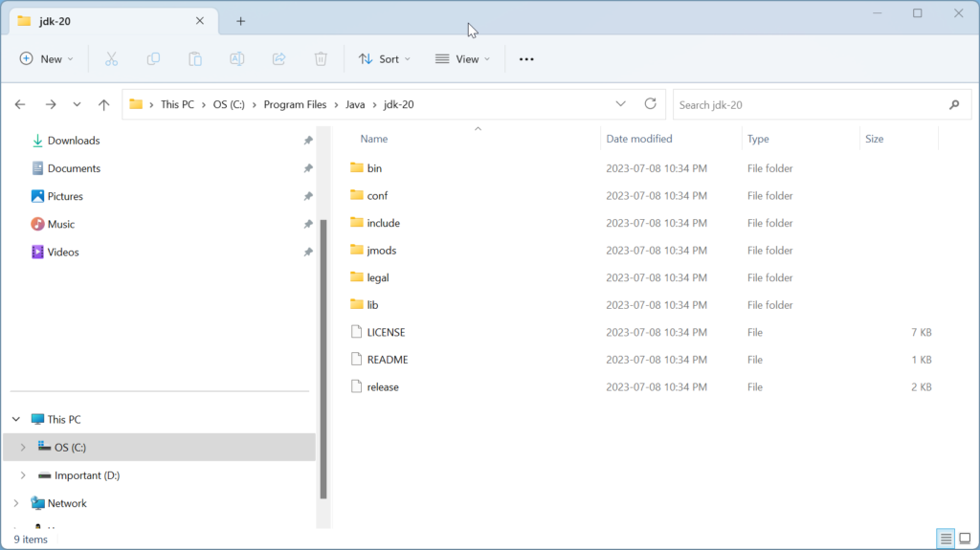Select the LICENSE file icon
Viewport: 980px width, 550px height.
[356, 332]
